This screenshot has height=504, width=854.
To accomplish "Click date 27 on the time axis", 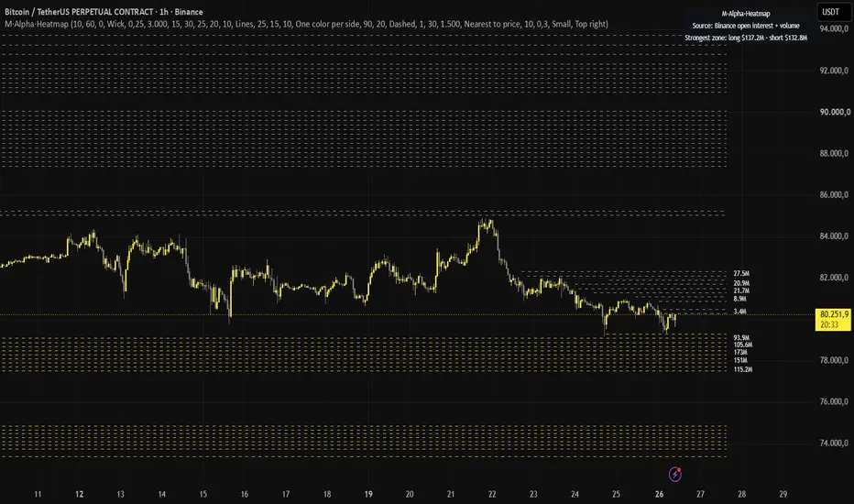I will 700,494.
